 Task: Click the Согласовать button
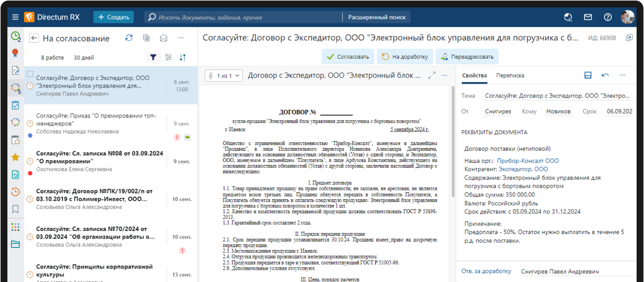(x=348, y=57)
